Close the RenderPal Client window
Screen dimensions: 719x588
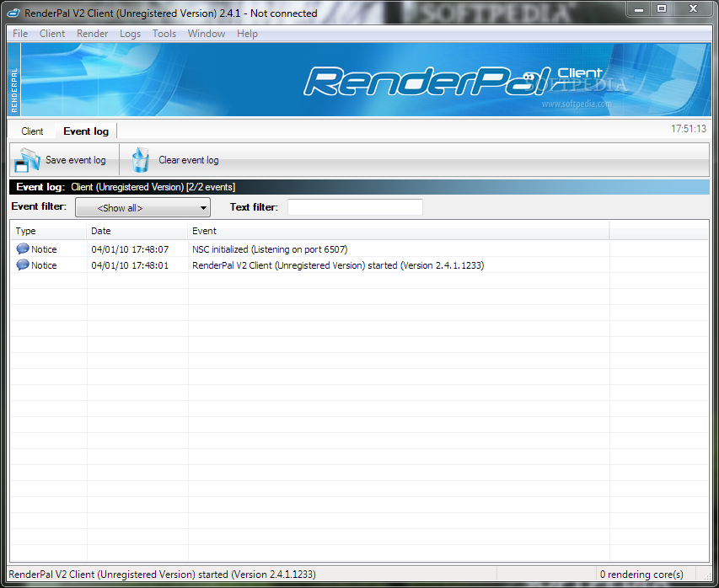(x=693, y=9)
